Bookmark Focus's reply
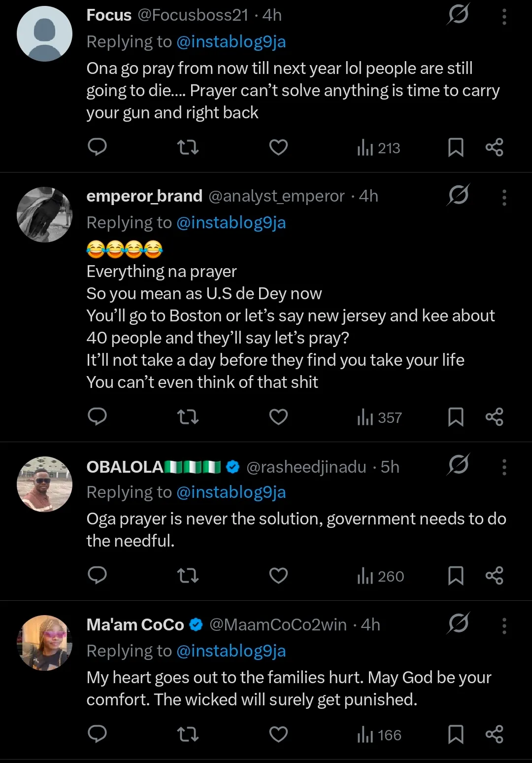The height and width of the screenshot is (763, 532). (x=456, y=147)
